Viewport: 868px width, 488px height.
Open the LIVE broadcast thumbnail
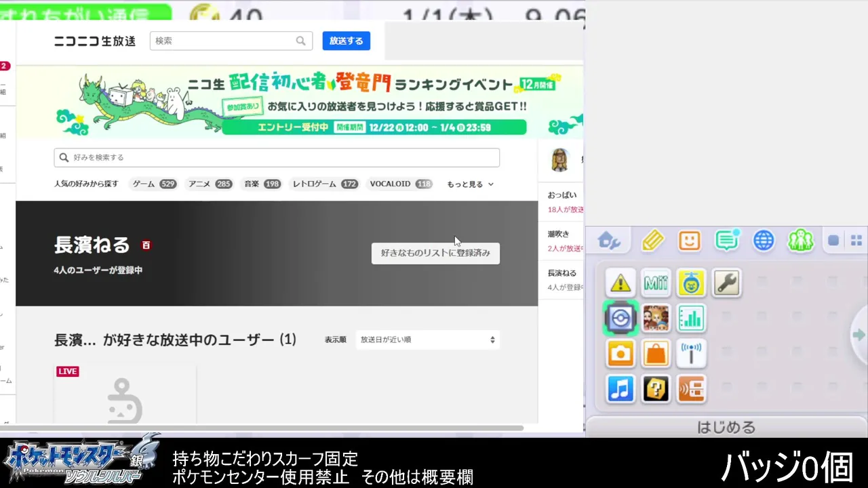pyautogui.click(x=125, y=394)
